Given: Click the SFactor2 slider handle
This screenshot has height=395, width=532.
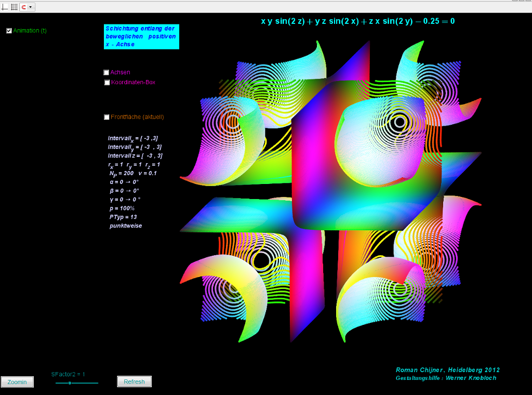Looking at the screenshot, I should click(x=70, y=383).
